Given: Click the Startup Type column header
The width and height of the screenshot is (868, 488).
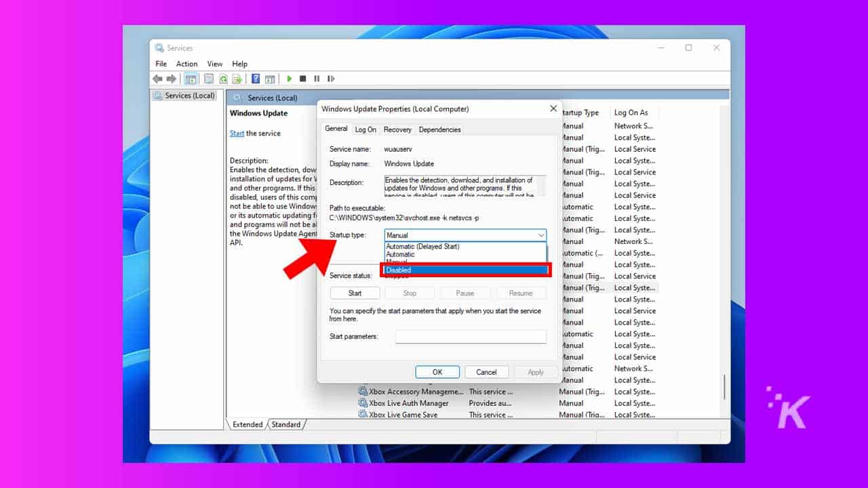Looking at the screenshot, I should pos(580,113).
